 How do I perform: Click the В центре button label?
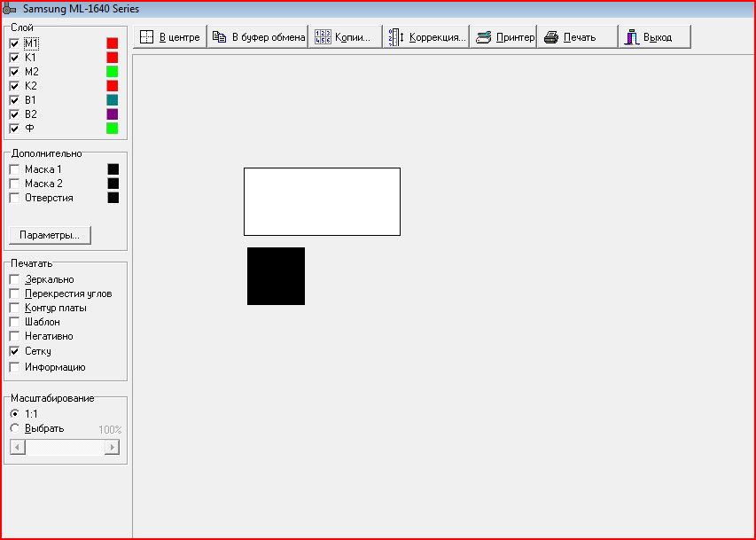(x=179, y=37)
